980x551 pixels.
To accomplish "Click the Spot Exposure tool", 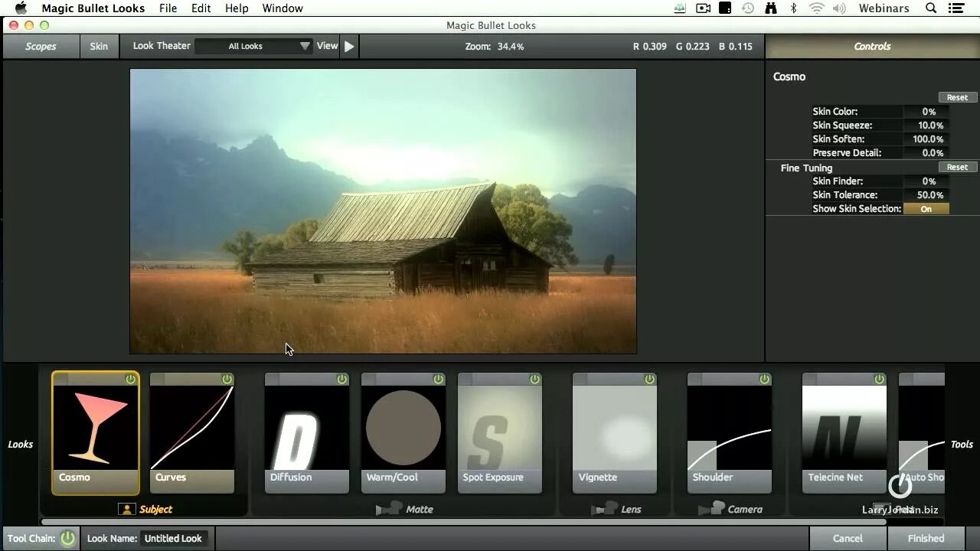I will point(499,429).
